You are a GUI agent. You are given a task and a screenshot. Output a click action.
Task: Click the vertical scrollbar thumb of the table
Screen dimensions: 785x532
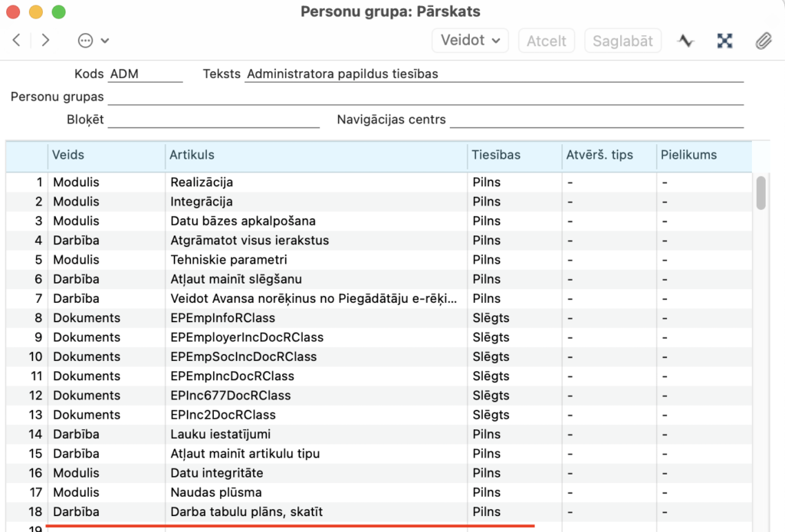[761, 192]
